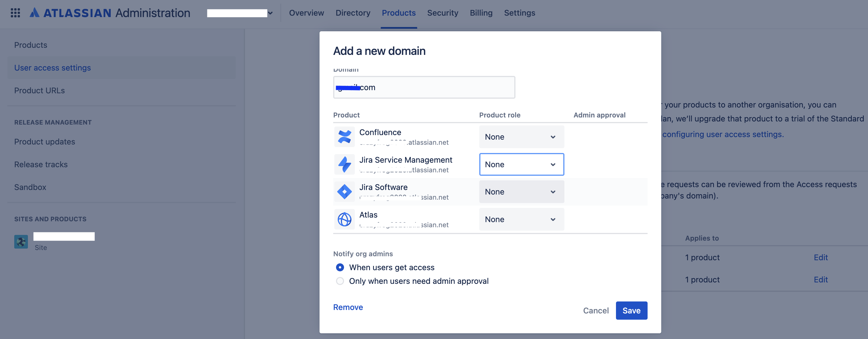This screenshot has height=339, width=868.
Task: Click the Atlas product icon
Action: [344, 220]
